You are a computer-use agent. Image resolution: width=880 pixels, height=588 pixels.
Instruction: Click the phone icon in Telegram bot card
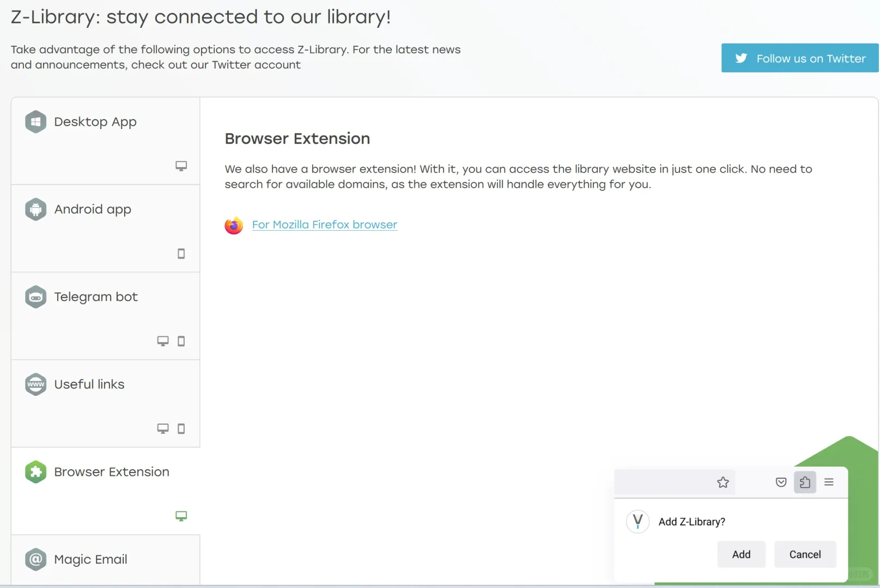[181, 341]
